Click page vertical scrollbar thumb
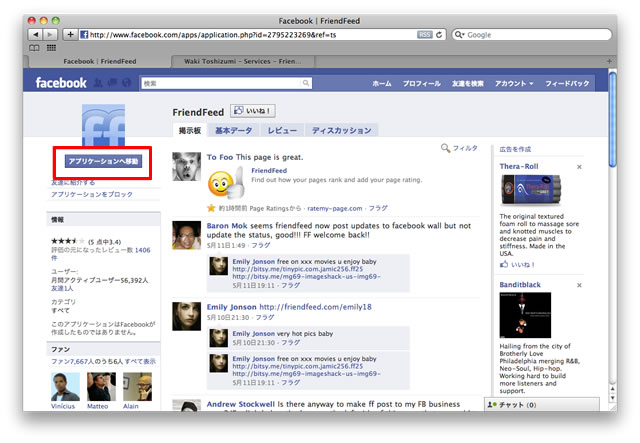 point(612,119)
